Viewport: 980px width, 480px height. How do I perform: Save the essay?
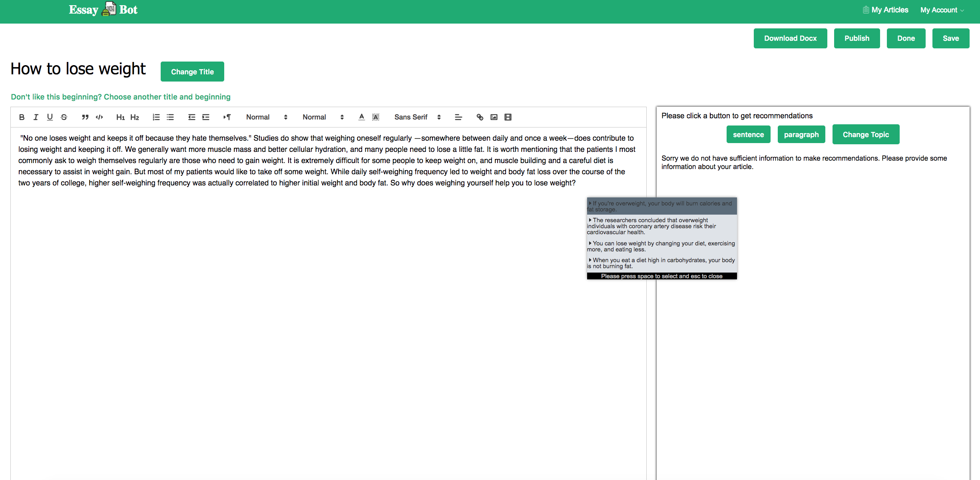(x=951, y=38)
